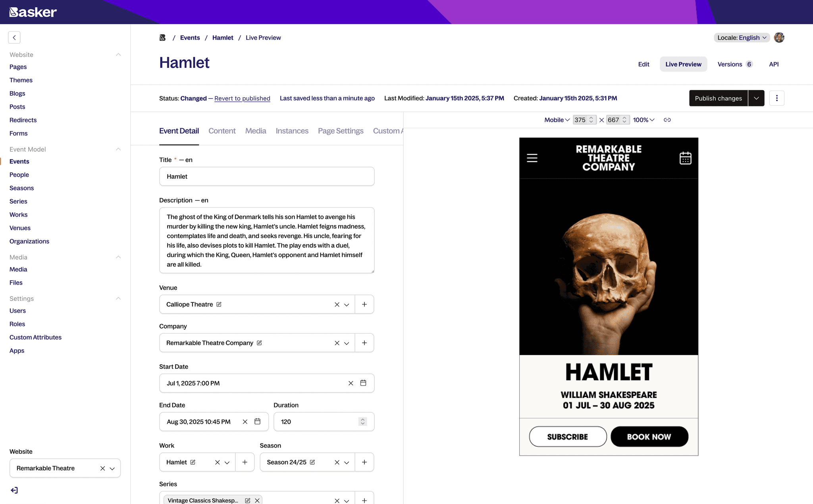Expand the Publish changes dropdown arrow
Viewport: 813px width, 504px height.
[x=756, y=98]
